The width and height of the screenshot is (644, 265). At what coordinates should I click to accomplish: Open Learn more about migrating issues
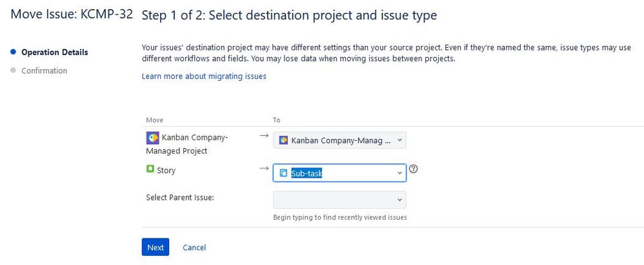[x=204, y=76]
